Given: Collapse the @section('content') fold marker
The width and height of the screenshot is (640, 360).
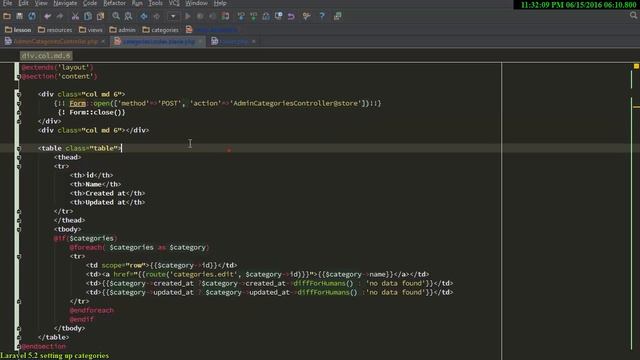Looking at the screenshot, I should pos(18,77).
